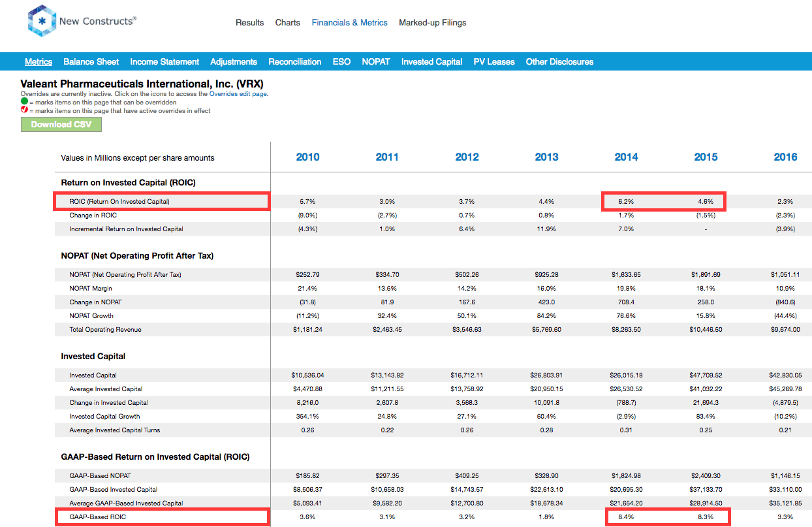812x527 pixels.
Task: Click the 2015 GAAP-Based ROIC value 8.3%
Action: pyautogui.click(x=706, y=517)
